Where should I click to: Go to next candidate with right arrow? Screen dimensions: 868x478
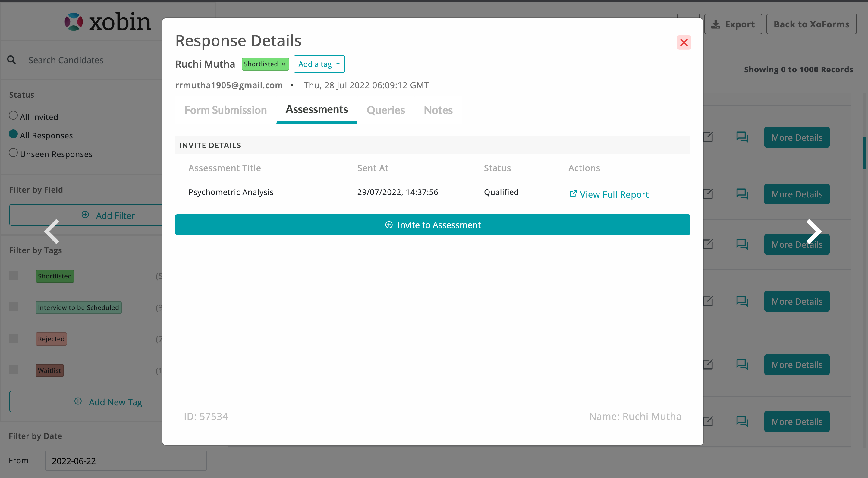[813, 231]
